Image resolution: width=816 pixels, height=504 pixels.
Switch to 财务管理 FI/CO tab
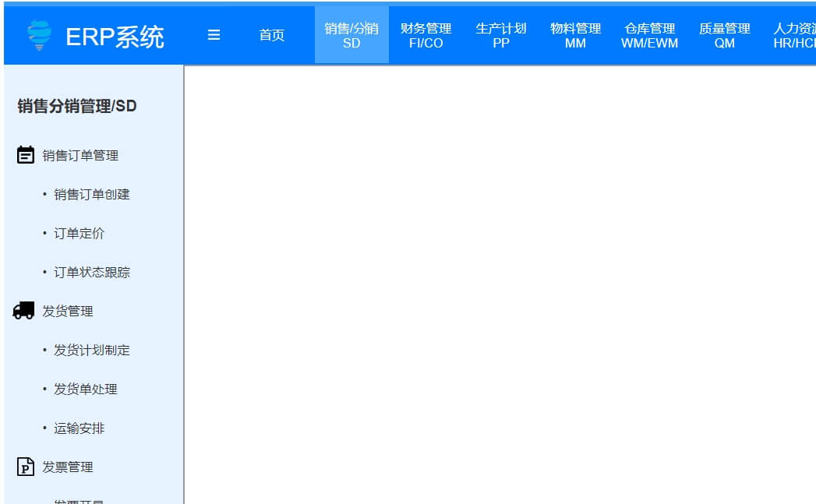426,35
